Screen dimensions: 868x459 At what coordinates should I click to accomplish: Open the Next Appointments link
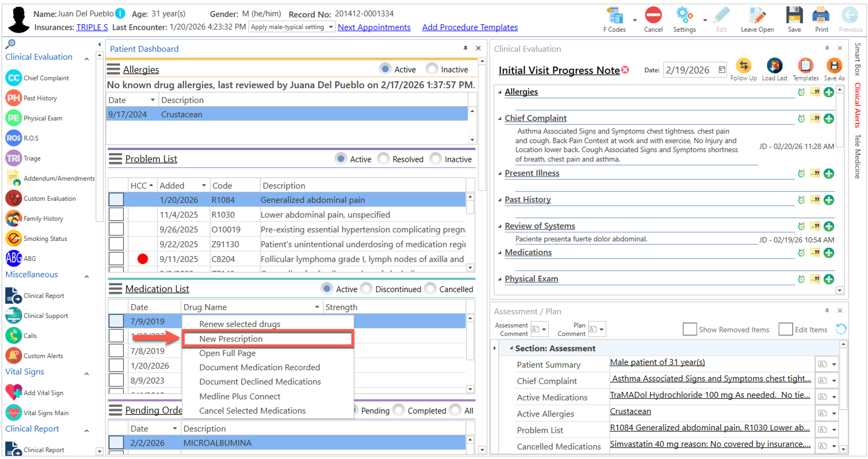pyautogui.click(x=374, y=27)
